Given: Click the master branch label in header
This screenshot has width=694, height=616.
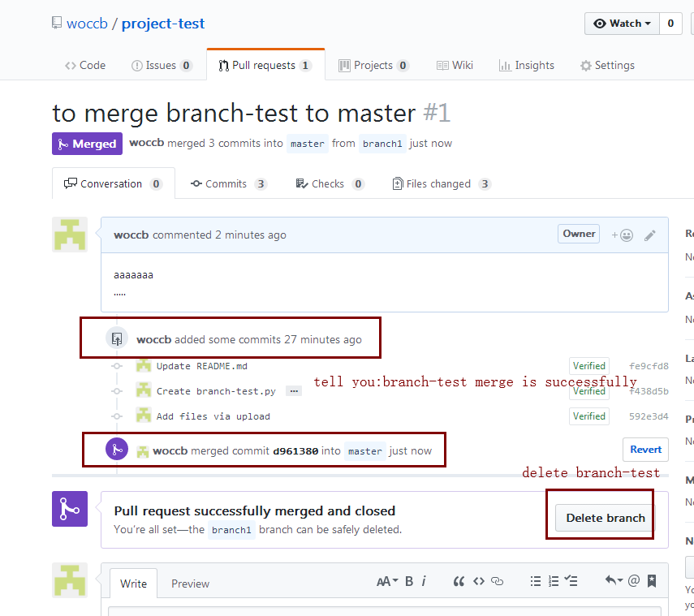Looking at the screenshot, I should [x=307, y=144].
